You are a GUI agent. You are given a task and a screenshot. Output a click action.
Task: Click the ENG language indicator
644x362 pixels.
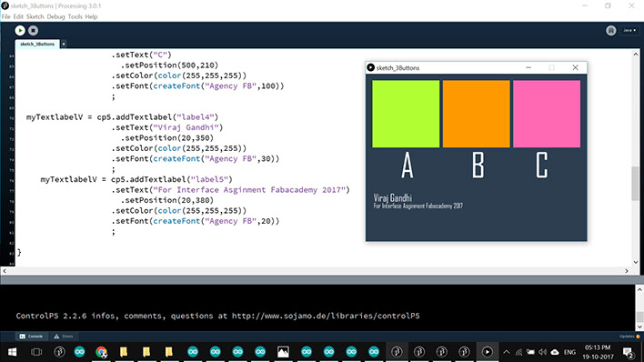pos(570,352)
